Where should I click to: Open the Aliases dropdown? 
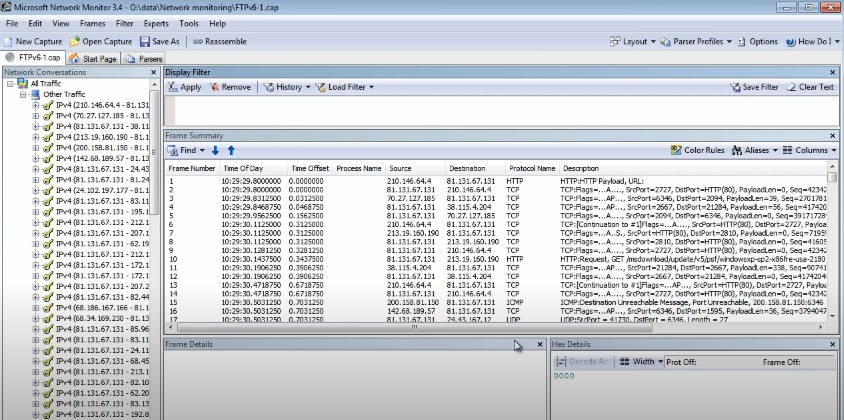(755, 151)
